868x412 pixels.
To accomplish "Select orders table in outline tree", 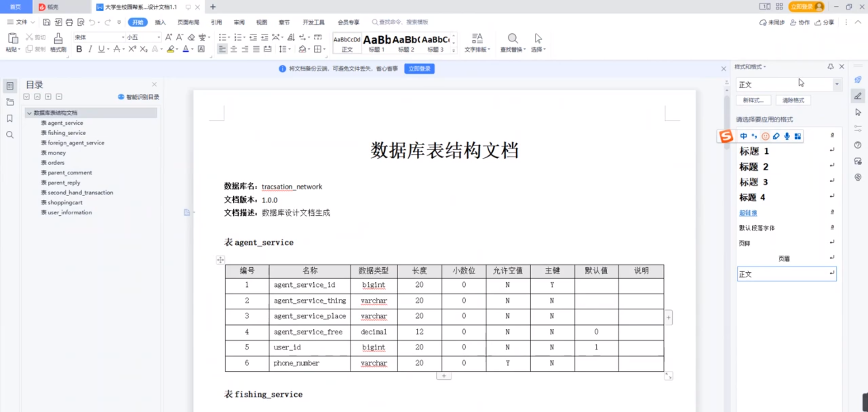I will [53, 163].
